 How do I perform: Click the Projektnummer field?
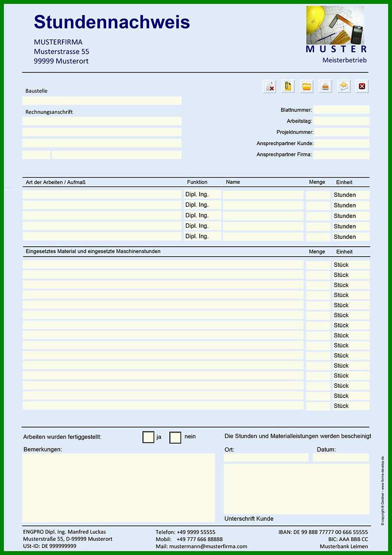[341, 132]
